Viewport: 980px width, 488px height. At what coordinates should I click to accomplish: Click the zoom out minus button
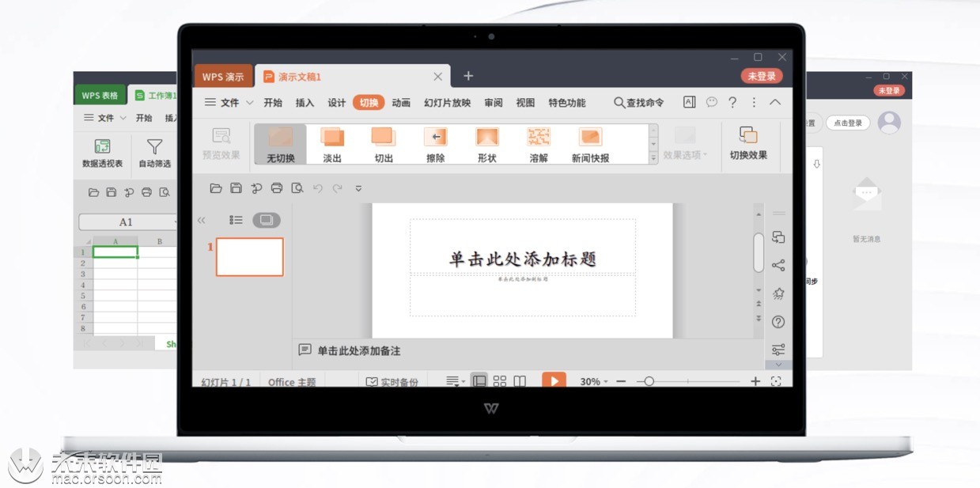click(621, 381)
